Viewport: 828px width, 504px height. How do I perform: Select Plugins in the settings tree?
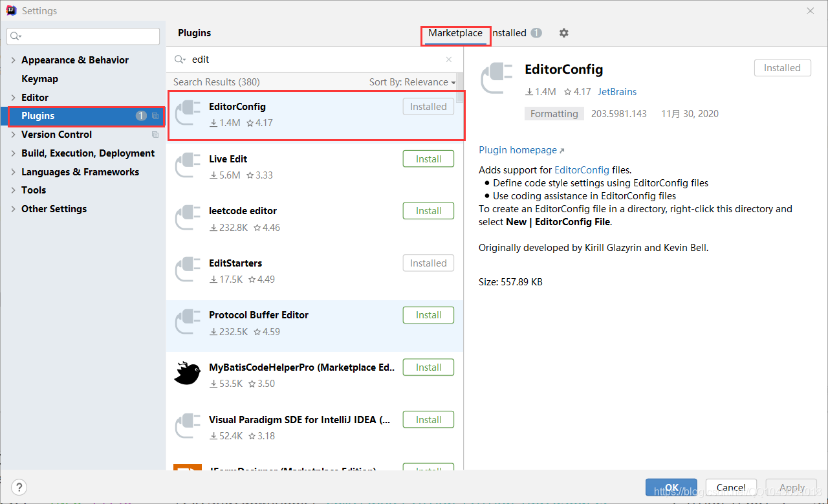tap(83, 116)
